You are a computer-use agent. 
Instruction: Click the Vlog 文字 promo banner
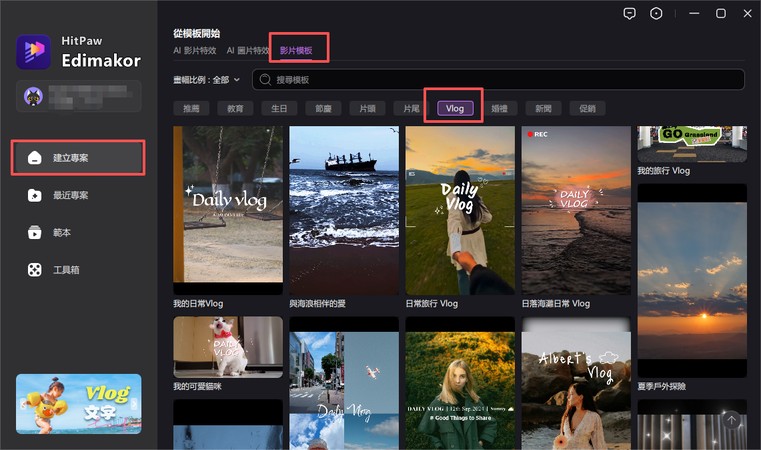pos(78,403)
